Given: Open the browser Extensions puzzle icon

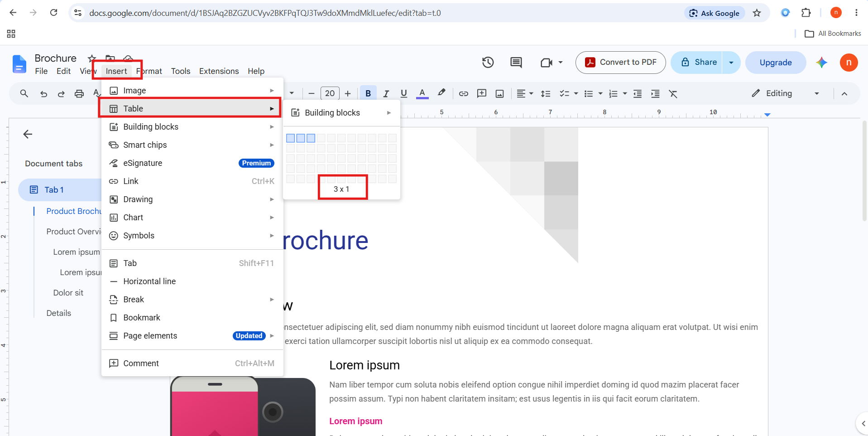Looking at the screenshot, I should click(806, 13).
